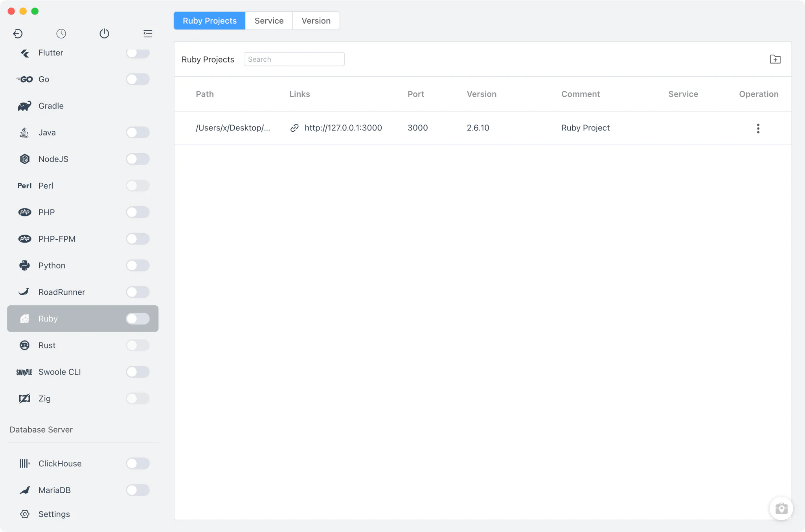Turn on the PHP switch

click(x=138, y=212)
